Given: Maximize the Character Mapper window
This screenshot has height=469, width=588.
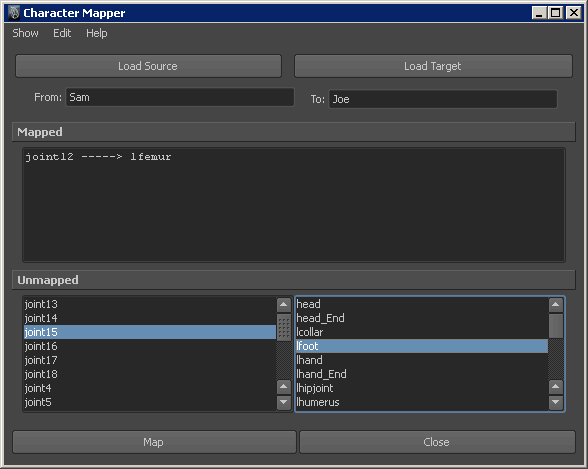Looking at the screenshot, I should pyautogui.click(x=556, y=13).
